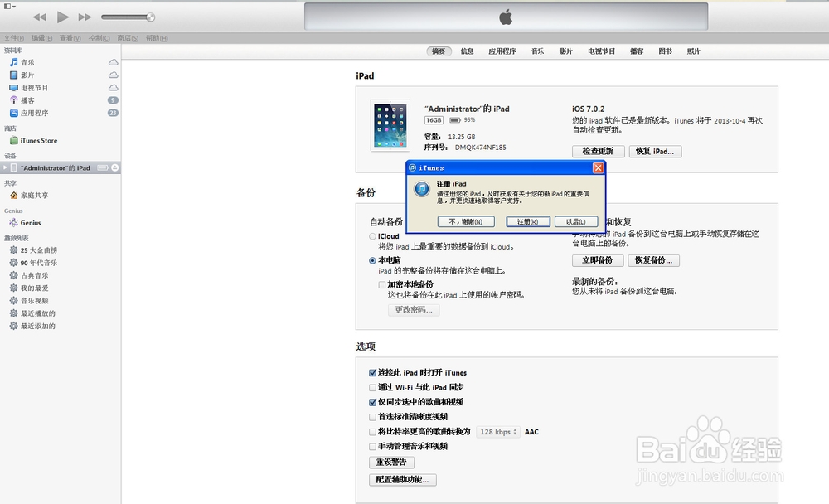The image size is (829, 504).
Task: Open the 文件 menu
Action: coord(14,38)
